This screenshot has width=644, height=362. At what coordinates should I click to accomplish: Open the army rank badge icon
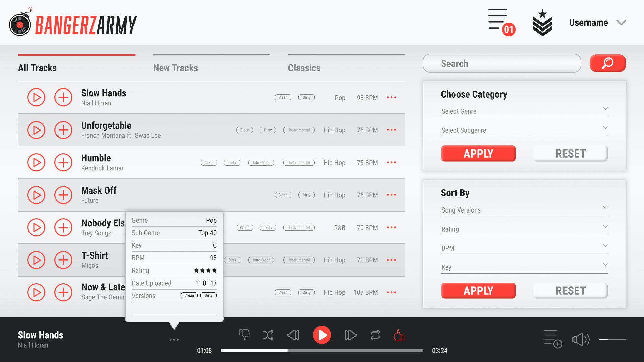pyautogui.click(x=542, y=23)
